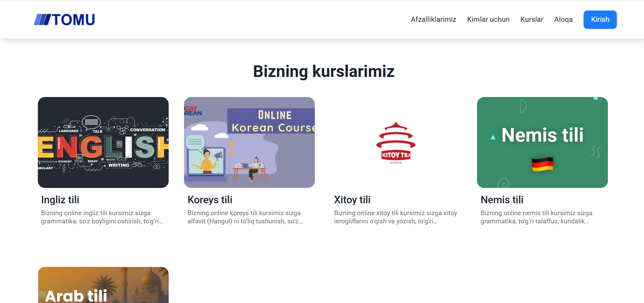Click the Ingliz tili course title
Image resolution: width=644 pixels, height=303 pixels.
[60, 200]
